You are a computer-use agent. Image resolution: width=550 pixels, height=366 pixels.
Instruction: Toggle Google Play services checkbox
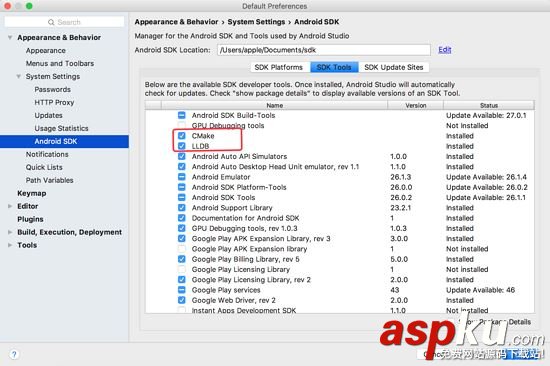click(x=182, y=290)
